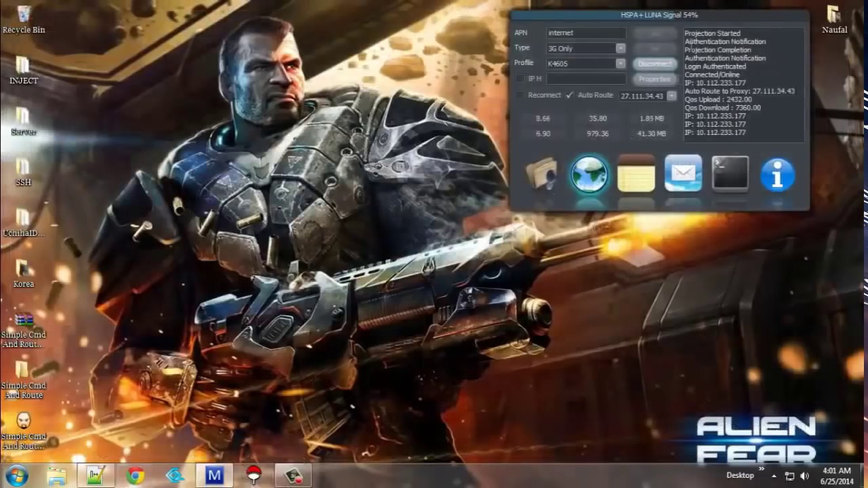Uncheck the Auto Route checkbox
Screen dimensions: 868x488
pyautogui.click(x=570, y=95)
